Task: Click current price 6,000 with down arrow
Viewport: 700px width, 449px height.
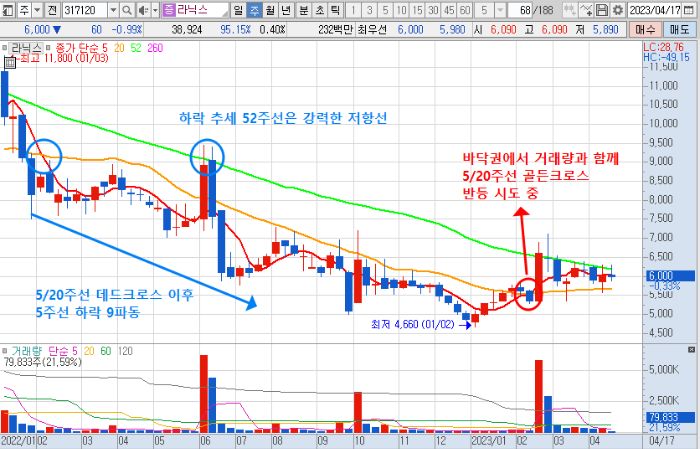Action: (42, 30)
